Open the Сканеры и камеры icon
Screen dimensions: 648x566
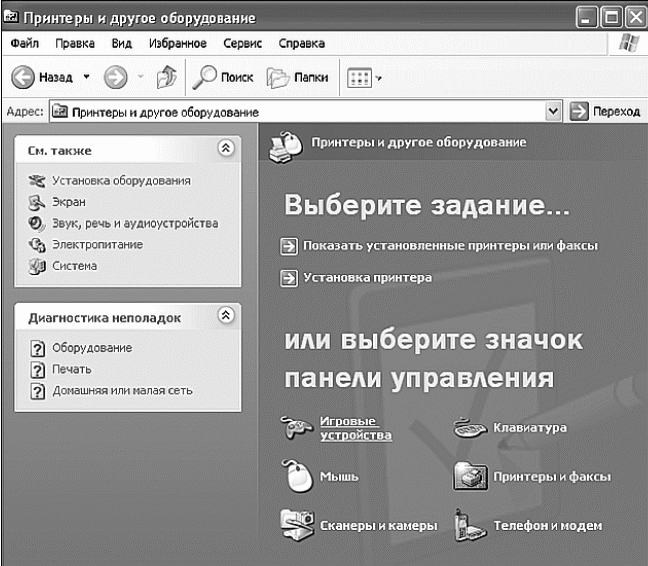297,525
